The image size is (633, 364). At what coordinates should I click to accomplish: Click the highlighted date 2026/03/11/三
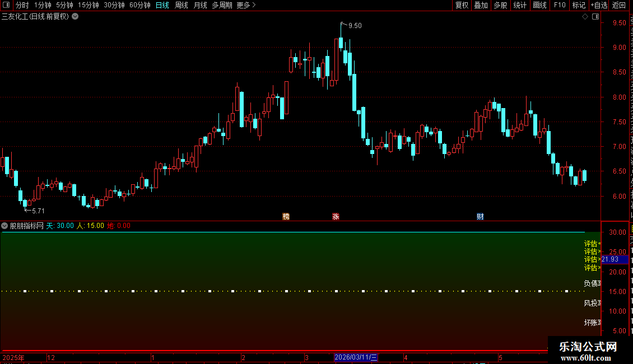click(x=356, y=357)
